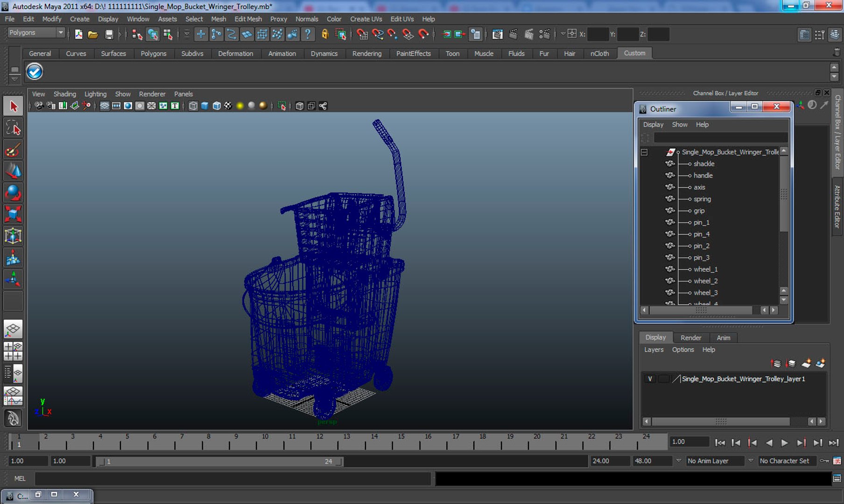Activate the Lasso select tool

click(x=13, y=127)
